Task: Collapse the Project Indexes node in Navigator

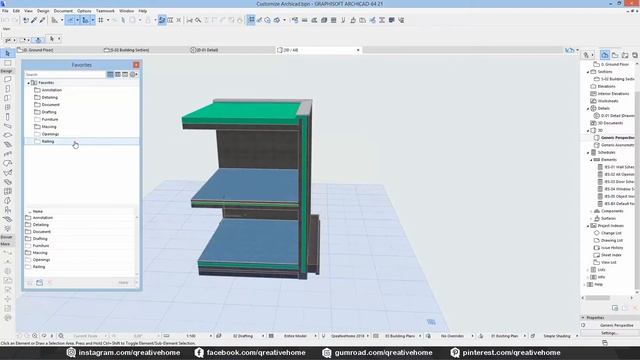Action: [x=588, y=226]
